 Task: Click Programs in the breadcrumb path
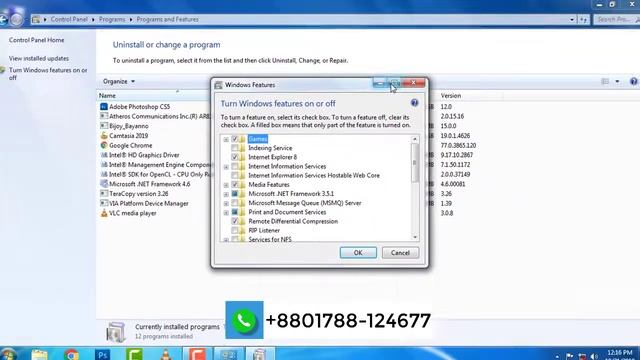coord(112,19)
